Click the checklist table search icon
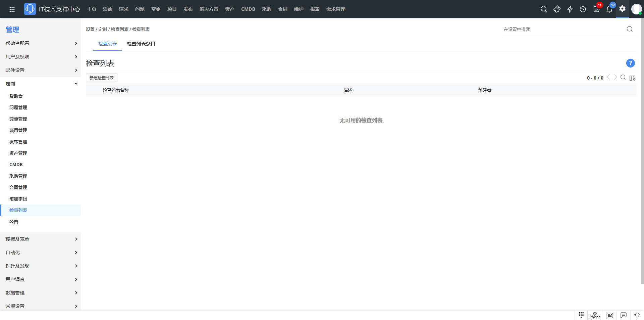The image size is (644, 320). (x=623, y=78)
